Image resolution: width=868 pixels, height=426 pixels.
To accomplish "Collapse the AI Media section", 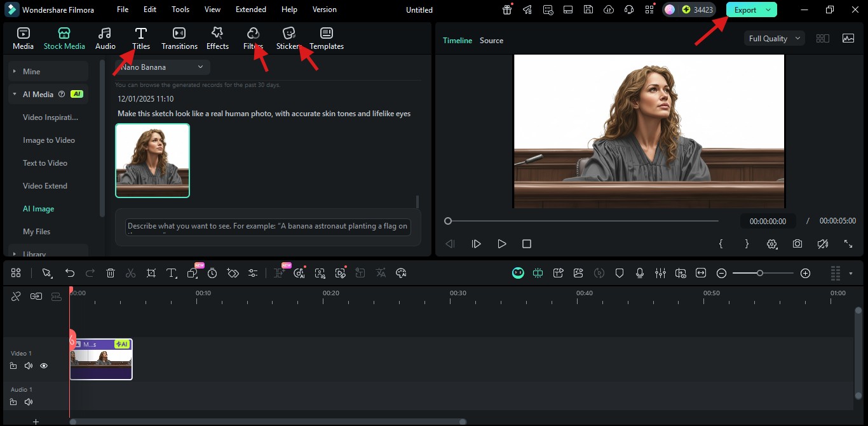I will pyautogui.click(x=14, y=94).
